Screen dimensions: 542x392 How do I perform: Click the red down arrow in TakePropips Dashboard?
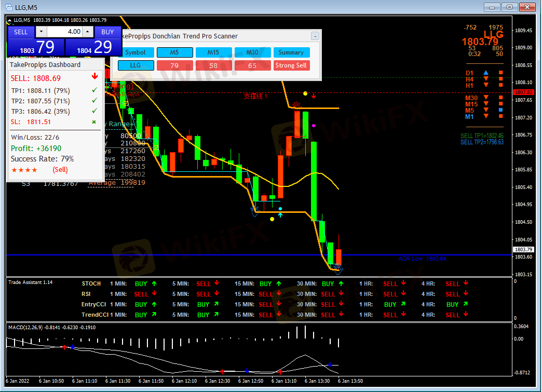tap(93, 77)
